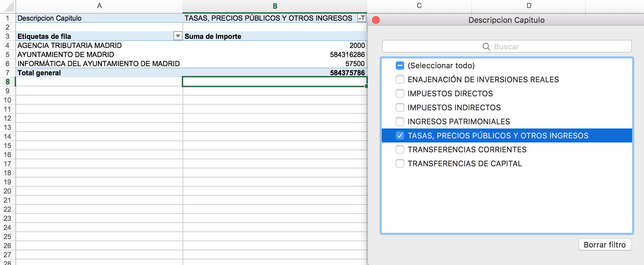Viewport: 644px width, 265px height.
Task: Click the value 584316286
Action: pos(347,55)
